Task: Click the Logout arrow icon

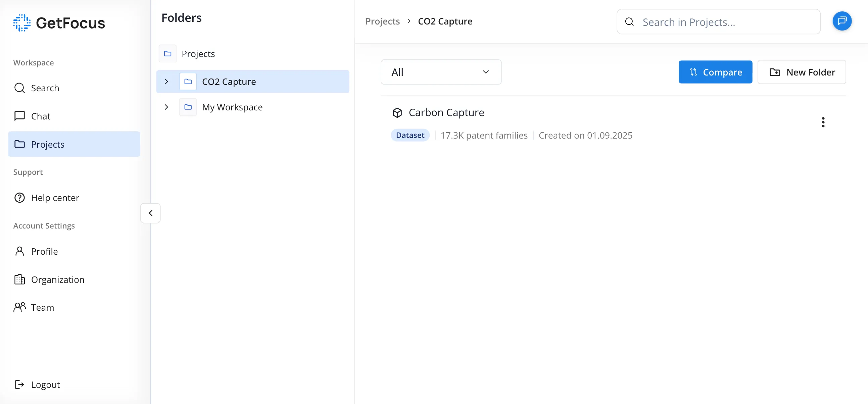Action: point(19,385)
